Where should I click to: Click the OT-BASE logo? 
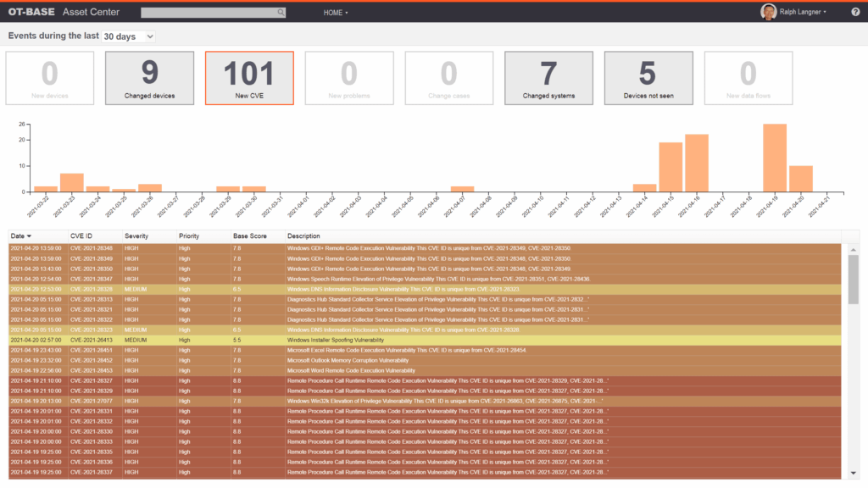(x=32, y=13)
